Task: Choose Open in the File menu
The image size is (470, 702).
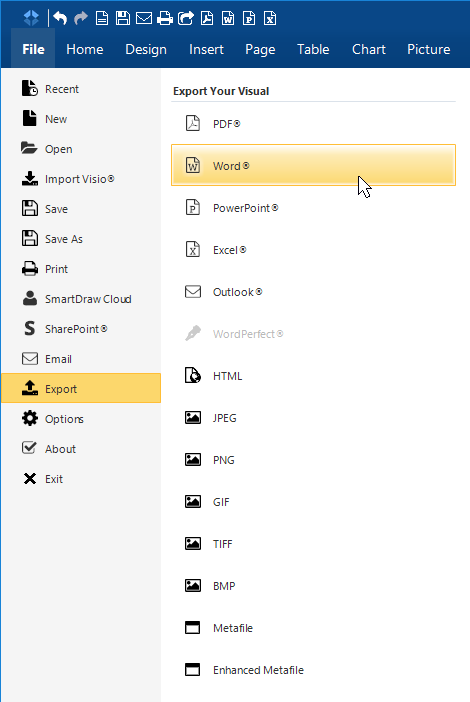Action: (x=81, y=149)
